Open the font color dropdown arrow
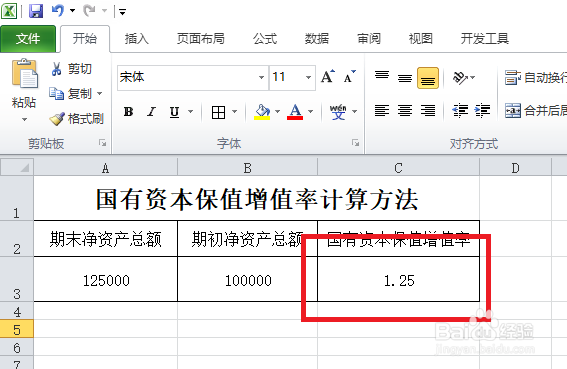The image size is (567, 369). 311,112
